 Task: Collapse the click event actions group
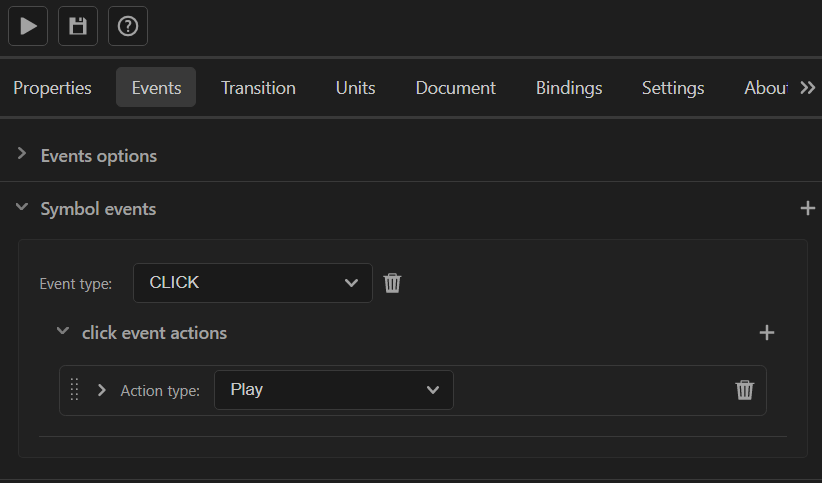pyautogui.click(x=63, y=331)
